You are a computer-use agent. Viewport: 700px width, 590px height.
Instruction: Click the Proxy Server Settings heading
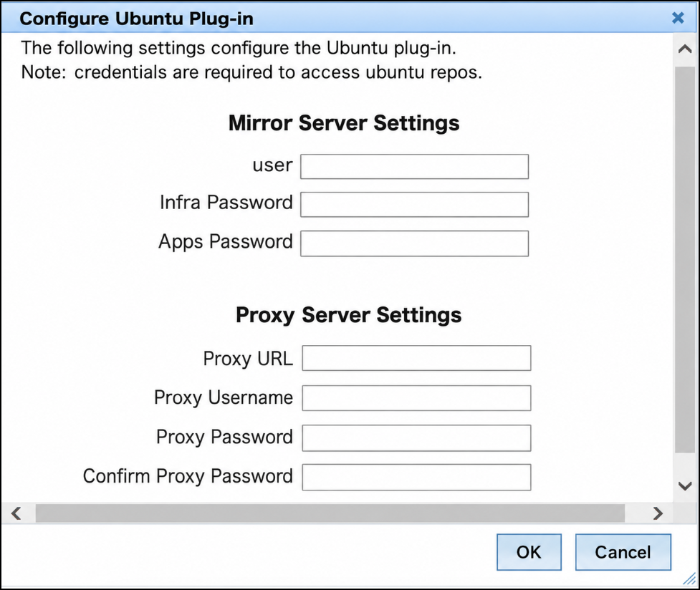[x=348, y=315]
